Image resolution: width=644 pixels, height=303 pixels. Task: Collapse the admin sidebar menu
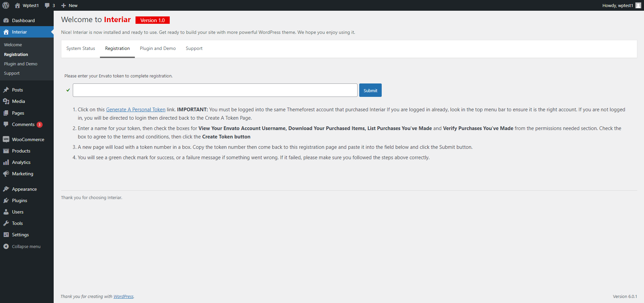pos(26,246)
